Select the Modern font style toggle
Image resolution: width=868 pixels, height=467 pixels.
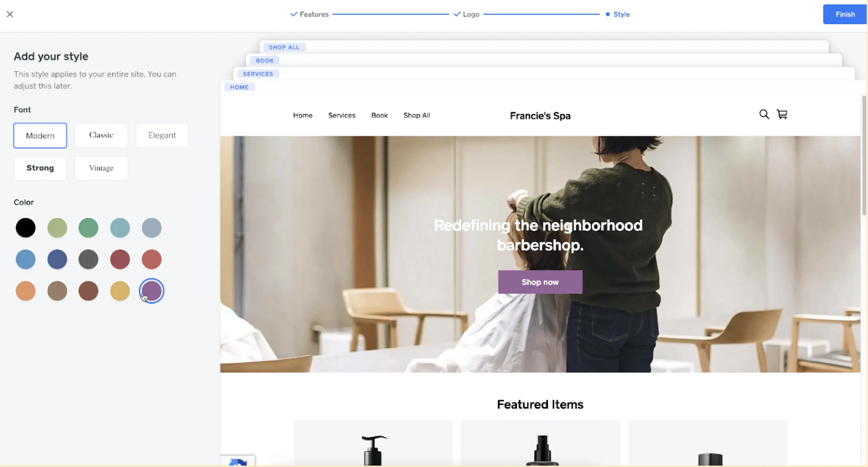pos(40,135)
